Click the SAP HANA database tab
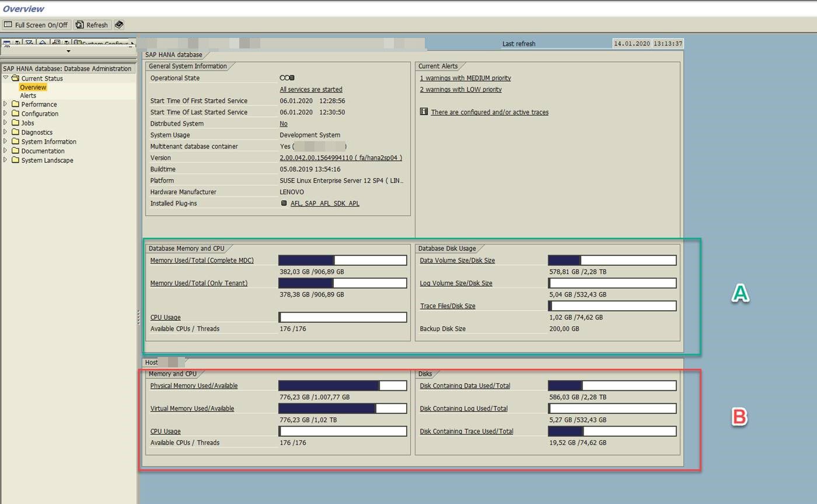Image resolution: width=817 pixels, height=504 pixels. tap(173, 55)
